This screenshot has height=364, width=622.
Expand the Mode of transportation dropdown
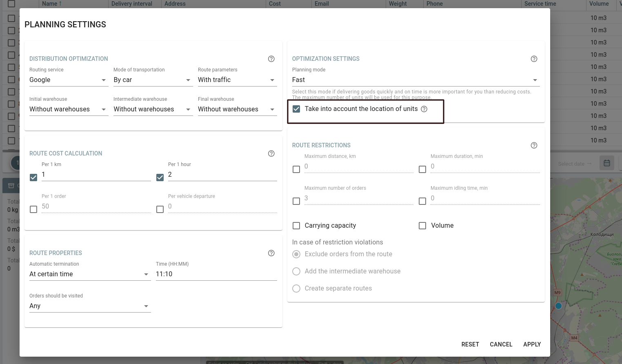click(x=153, y=80)
